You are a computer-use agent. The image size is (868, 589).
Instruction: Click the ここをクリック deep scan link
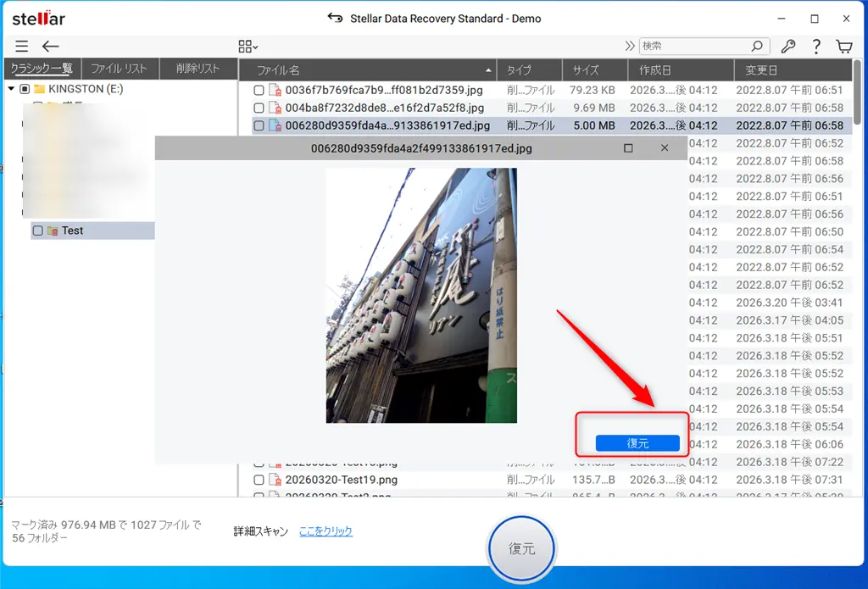click(325, 531)
